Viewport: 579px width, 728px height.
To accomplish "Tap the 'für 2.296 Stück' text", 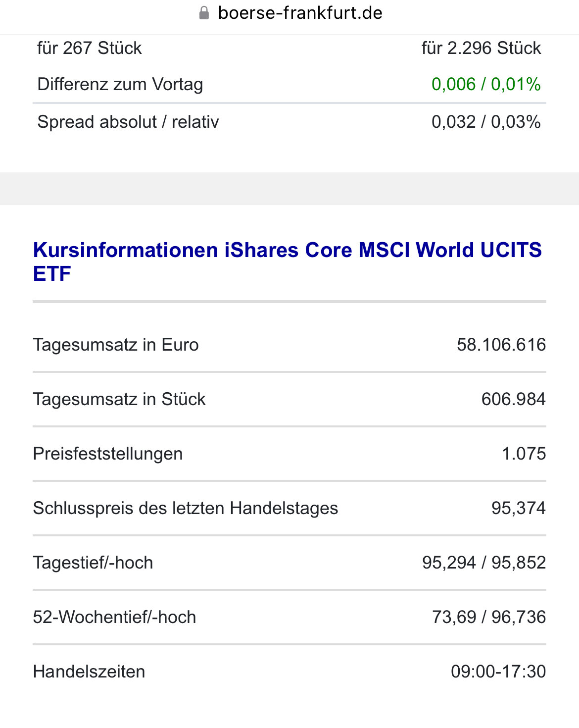I will point(481,48).
